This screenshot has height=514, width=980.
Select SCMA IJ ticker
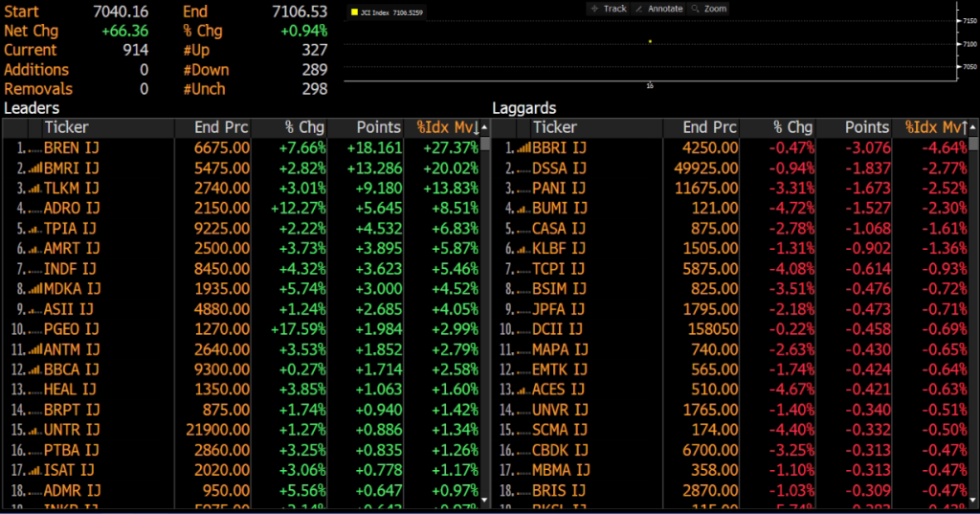coord(559,430)
